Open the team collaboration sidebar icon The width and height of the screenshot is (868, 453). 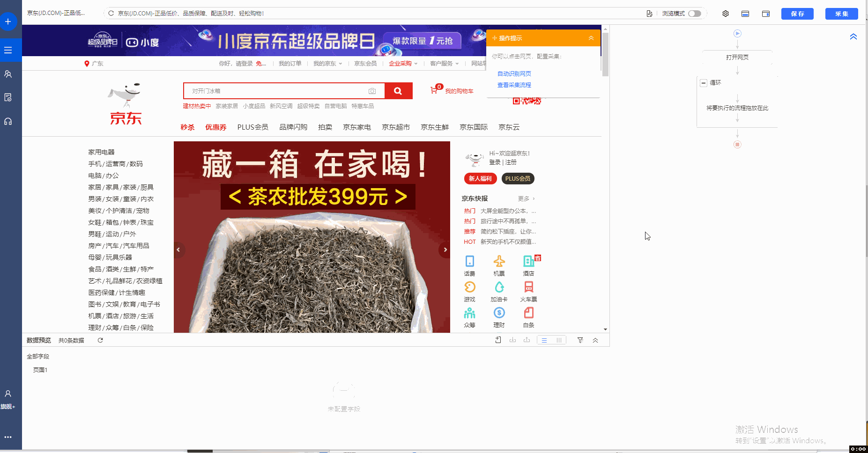click(8, 74)
